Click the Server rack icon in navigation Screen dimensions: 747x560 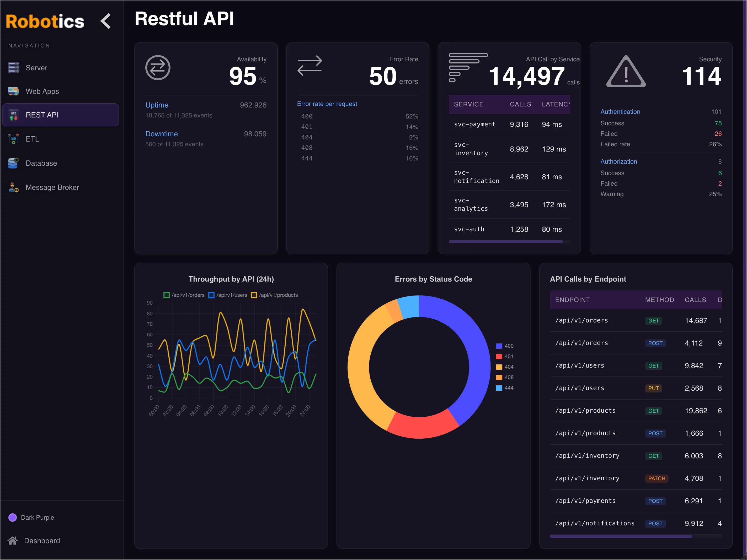14,68
